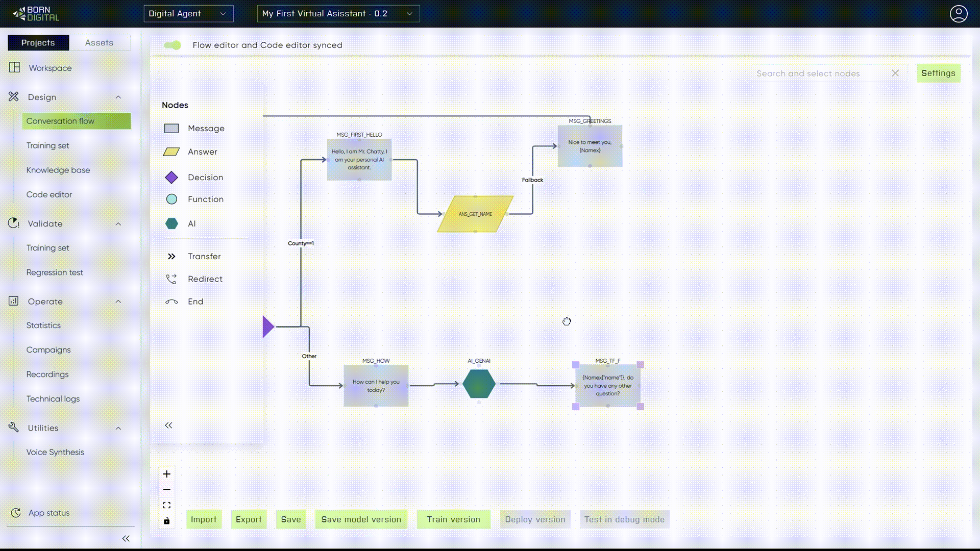Select the AI hexagon node icon

point(171,224)
